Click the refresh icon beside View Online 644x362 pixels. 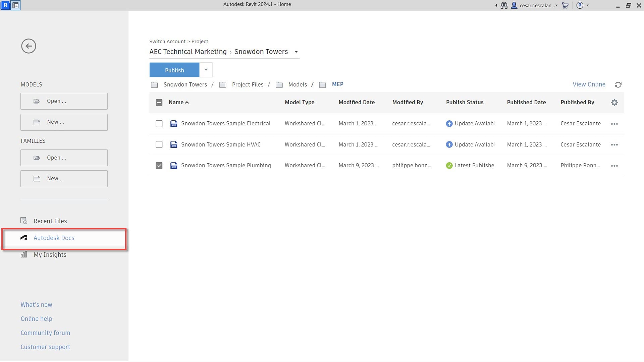tap(618, 85)
